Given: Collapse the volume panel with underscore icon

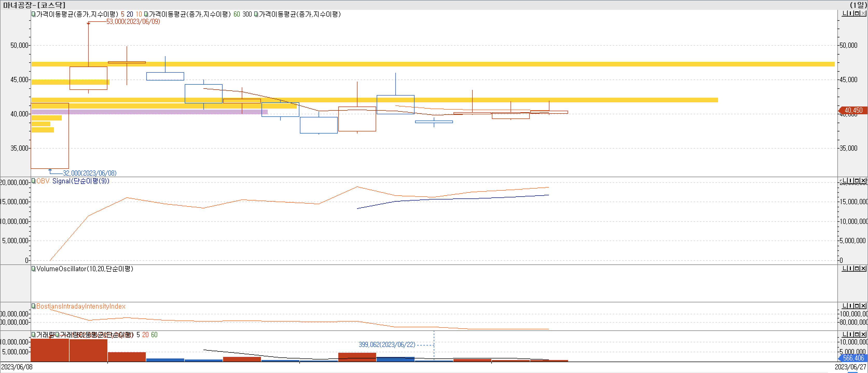Looking at the screenshot, I should coord(845,334).
